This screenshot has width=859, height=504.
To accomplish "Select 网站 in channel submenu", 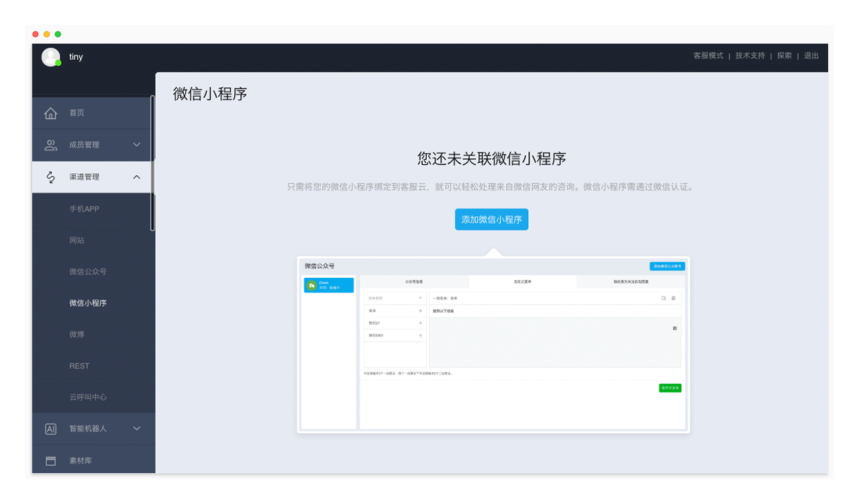I will tap(77, 240).
